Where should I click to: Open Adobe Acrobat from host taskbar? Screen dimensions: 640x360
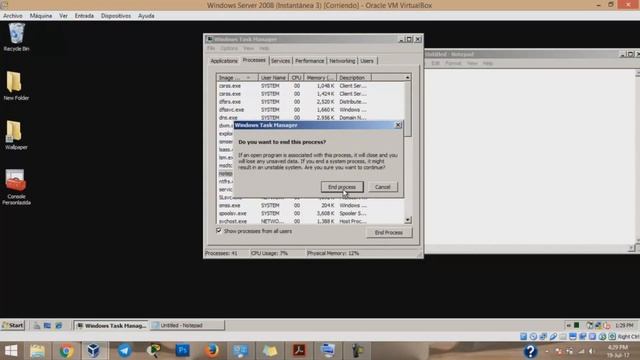[299, 351]
